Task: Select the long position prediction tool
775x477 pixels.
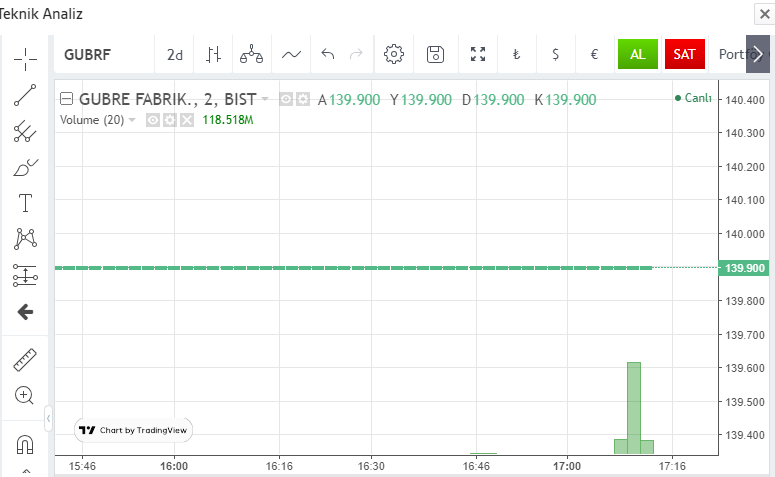Action: [x=25, y=275]
